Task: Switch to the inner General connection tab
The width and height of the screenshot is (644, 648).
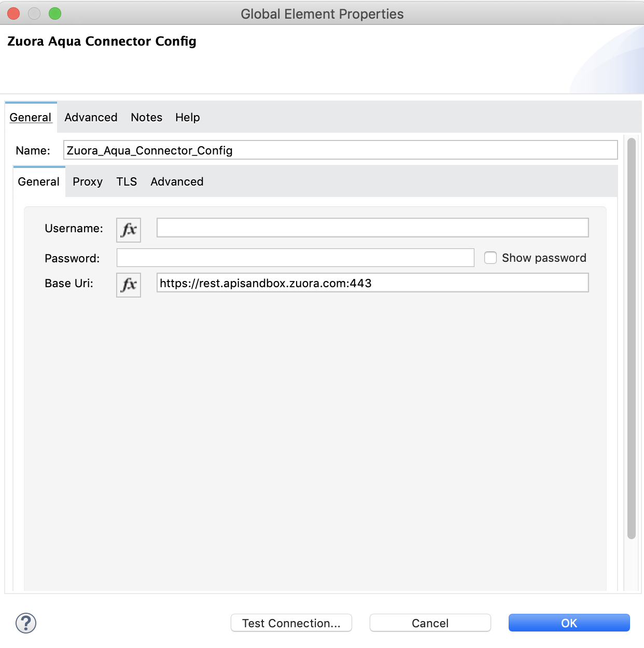Action: point(38,181)
